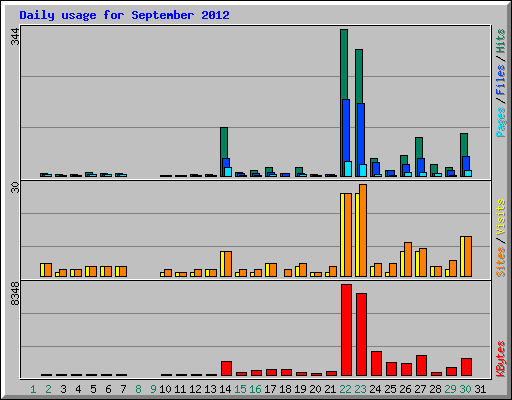Click day 1 on the x-axis
512x400 pixels.
[33, 389]
